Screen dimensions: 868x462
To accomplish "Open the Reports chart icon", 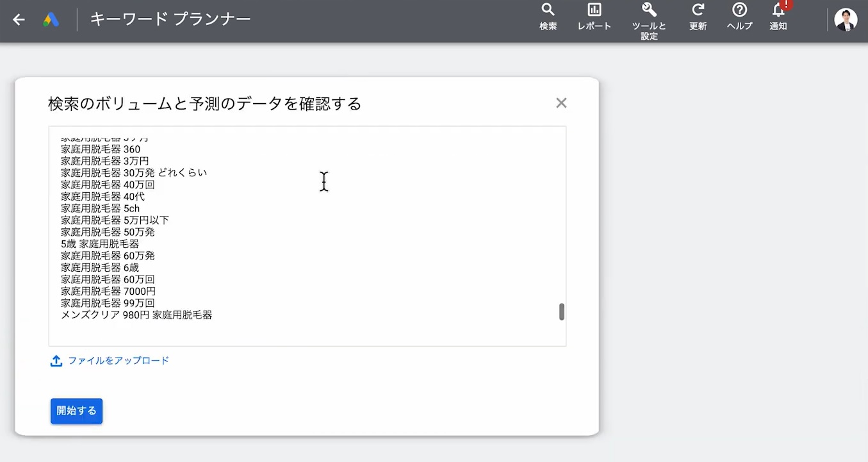I will pyautogui.click(x=594, y=10).
